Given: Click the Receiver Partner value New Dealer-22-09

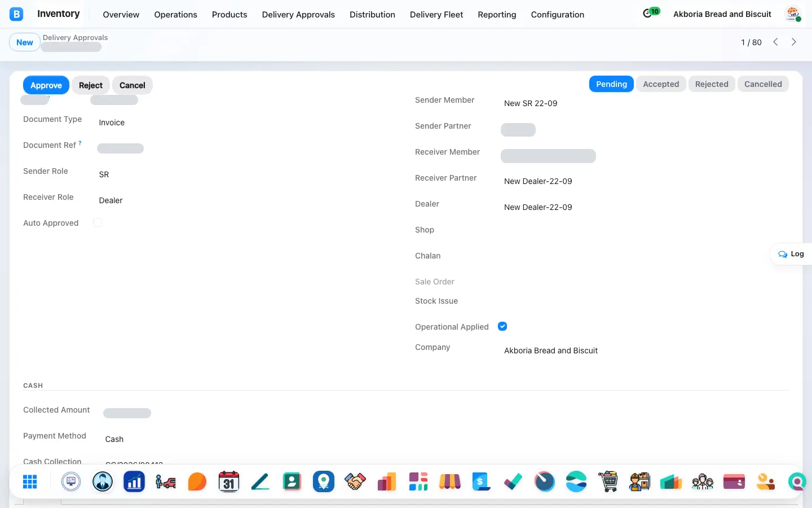Looking at the screenshot, I should [538, 181].
